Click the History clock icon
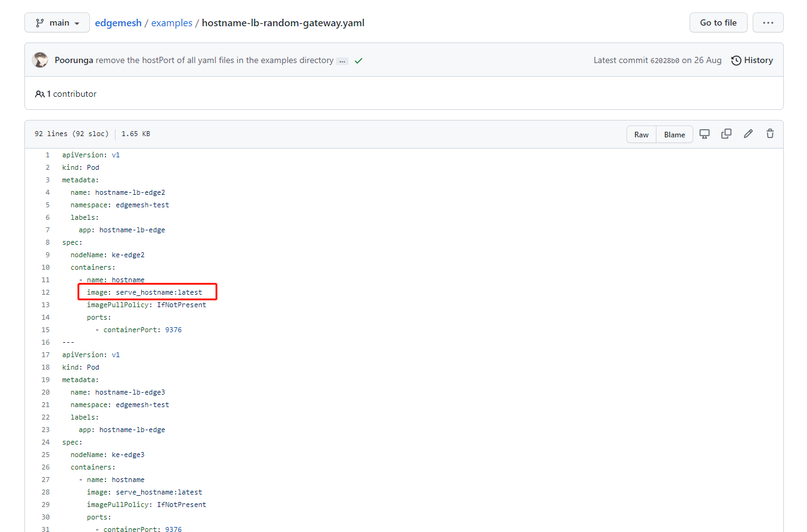This screenshot has width=807, height=532. (735, 60)
